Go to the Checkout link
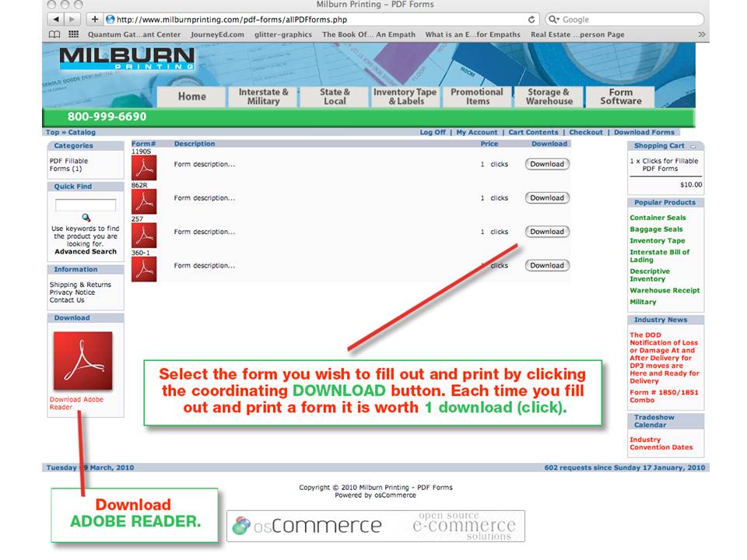 point(586,132)
